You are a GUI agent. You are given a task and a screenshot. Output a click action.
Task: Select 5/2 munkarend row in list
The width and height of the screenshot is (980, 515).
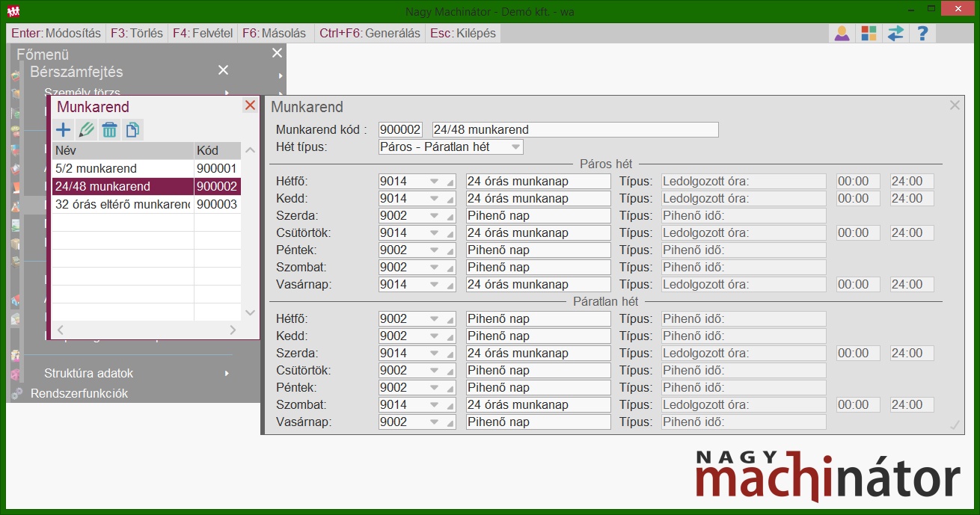147,169
